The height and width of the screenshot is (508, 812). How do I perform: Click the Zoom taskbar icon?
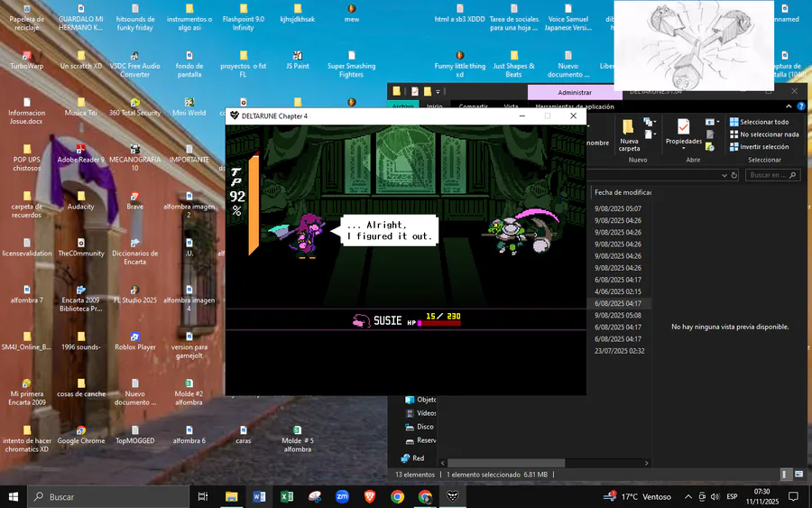point(342,496)
